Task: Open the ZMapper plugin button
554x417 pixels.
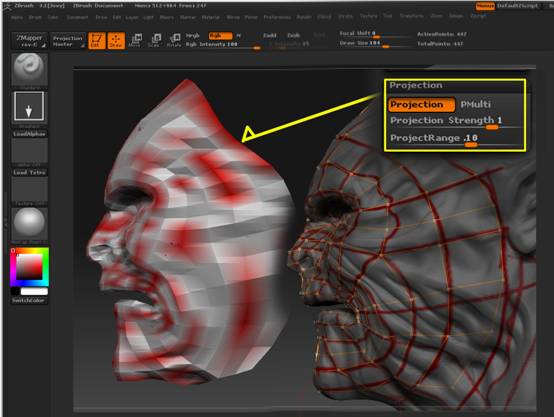Action: click(x=29, y=41)
